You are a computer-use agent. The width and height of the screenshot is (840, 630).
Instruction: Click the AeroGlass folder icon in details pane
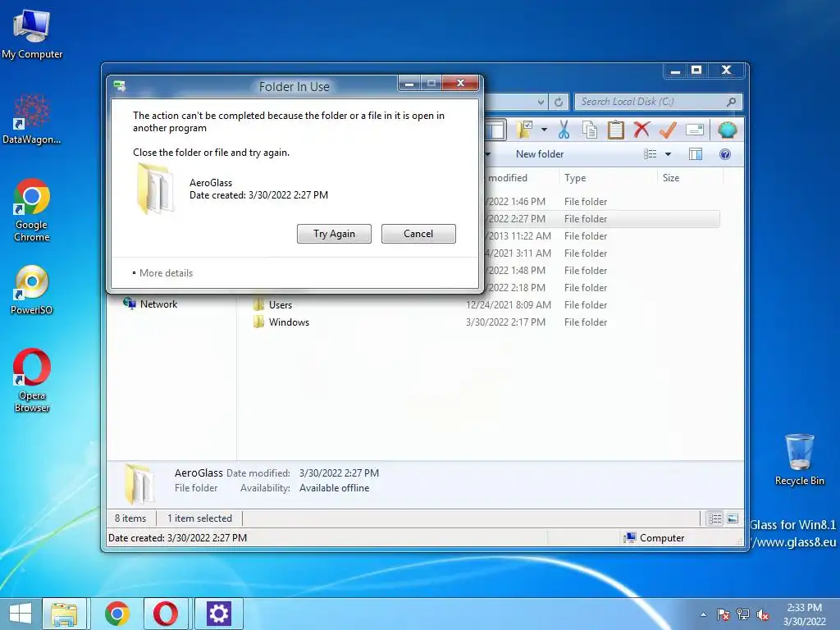[138, 484]
